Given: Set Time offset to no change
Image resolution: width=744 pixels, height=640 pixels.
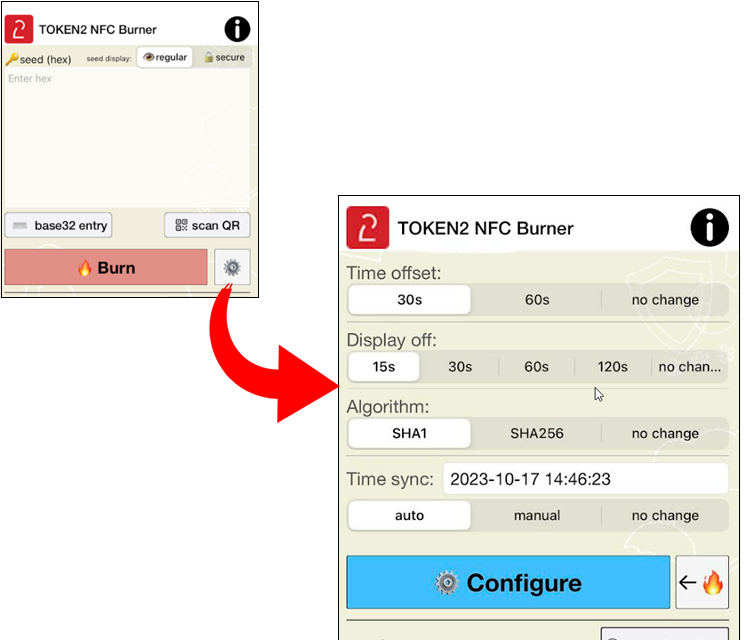Looking at the screenshot, I should (x=665, y=300).
